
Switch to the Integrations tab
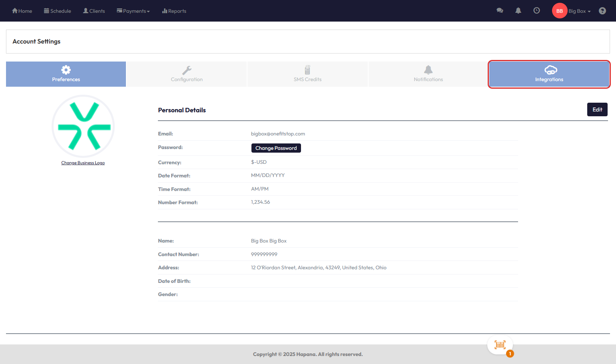coord(549,74)
